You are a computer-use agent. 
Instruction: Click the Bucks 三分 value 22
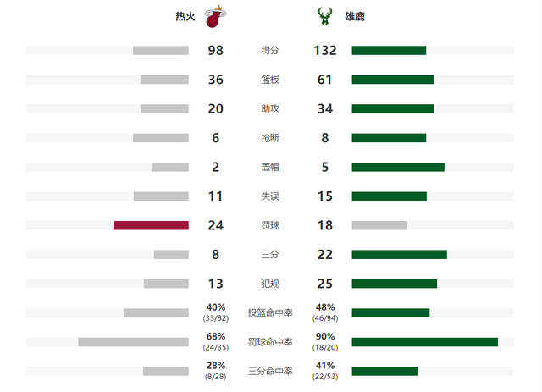pyautogui.click(x=325, y=255)
